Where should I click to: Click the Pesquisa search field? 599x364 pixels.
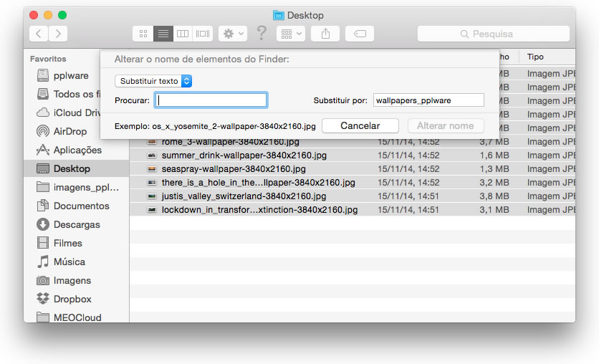coord(494,34)
